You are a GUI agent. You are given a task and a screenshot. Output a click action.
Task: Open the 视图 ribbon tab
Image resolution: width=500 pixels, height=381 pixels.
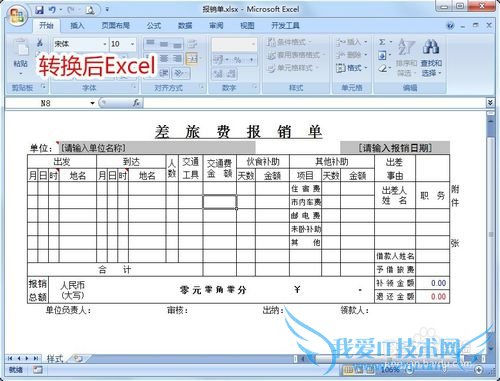(247, 26)
